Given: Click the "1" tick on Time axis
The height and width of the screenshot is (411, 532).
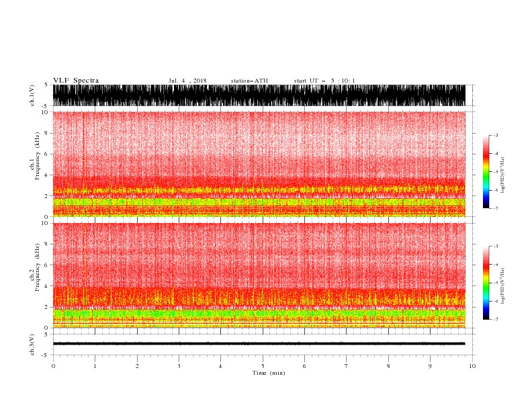Looking at the screenshot, I should pyautogui.click(x=95, y=366).
